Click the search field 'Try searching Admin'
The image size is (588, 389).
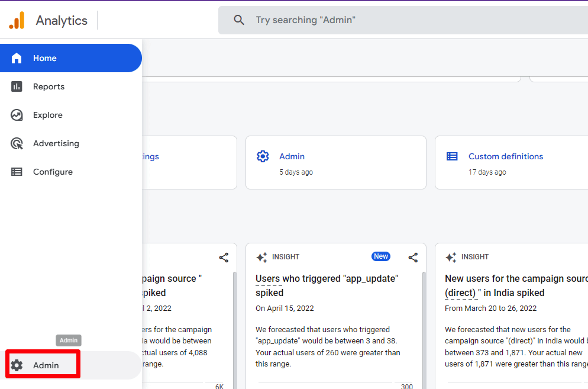[403, 20]
